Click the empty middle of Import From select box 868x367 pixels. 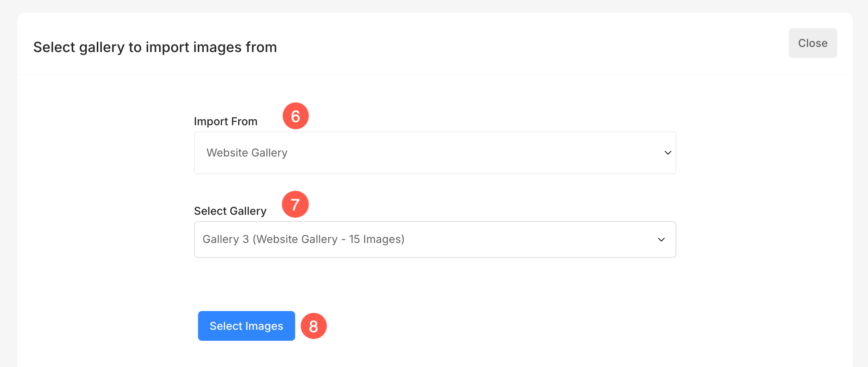[470, 153]
